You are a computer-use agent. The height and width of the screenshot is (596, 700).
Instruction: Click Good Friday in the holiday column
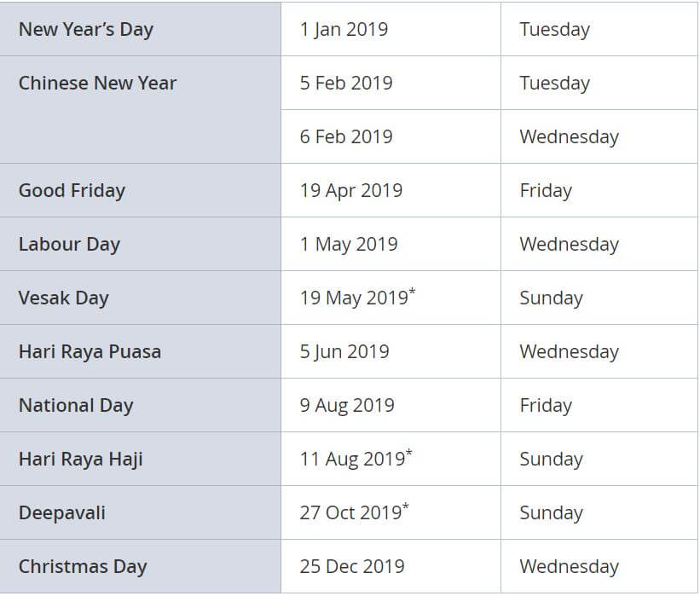click(72, 191)
